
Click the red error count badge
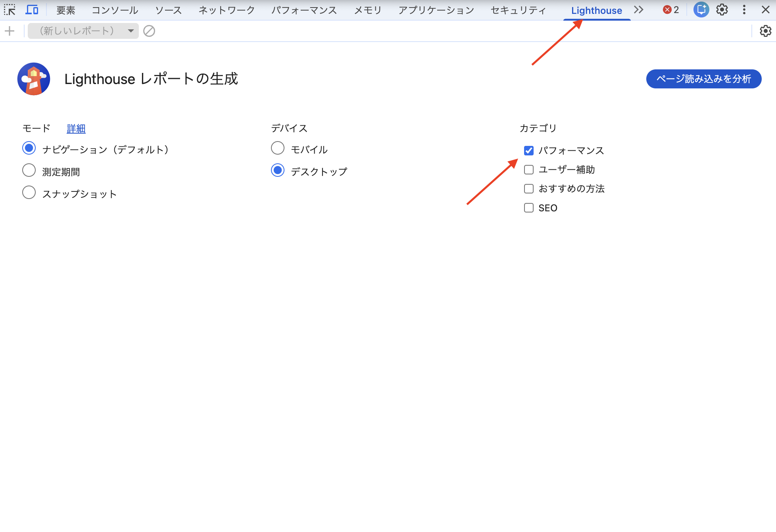tap(671, 10)
